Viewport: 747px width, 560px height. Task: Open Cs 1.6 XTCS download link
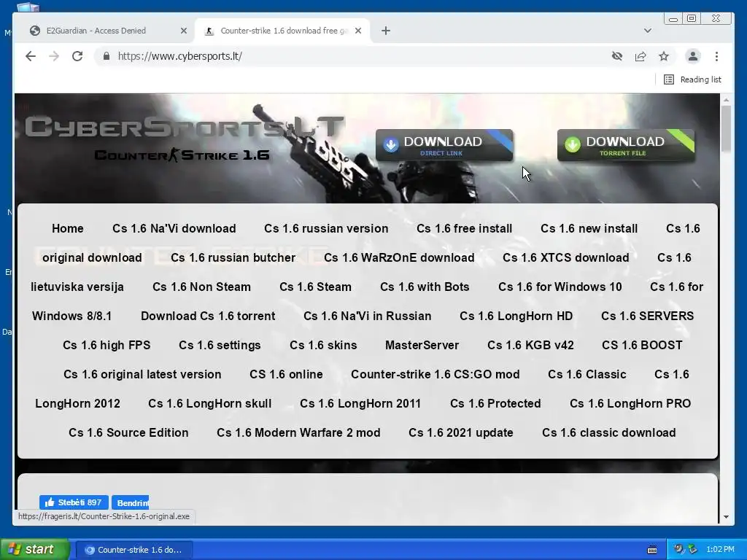coord(565,257)
